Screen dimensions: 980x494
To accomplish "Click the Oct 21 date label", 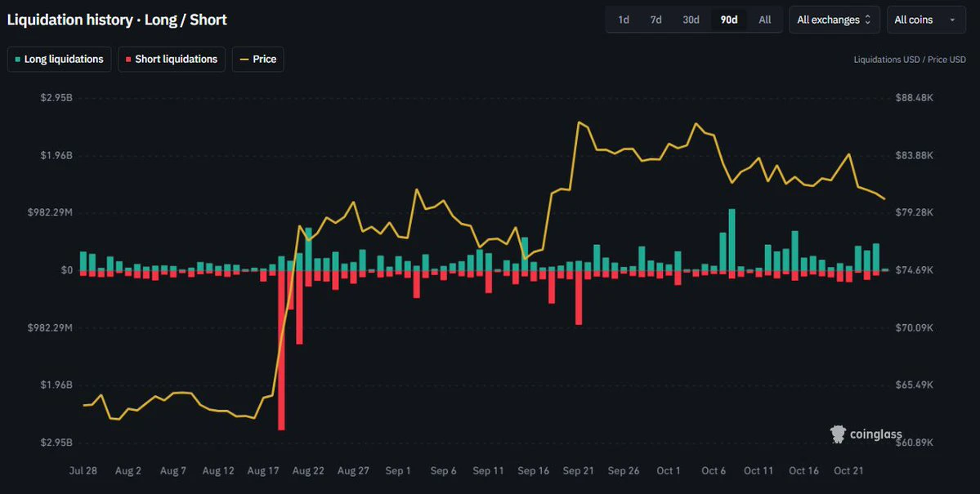I will coord(848,471).
